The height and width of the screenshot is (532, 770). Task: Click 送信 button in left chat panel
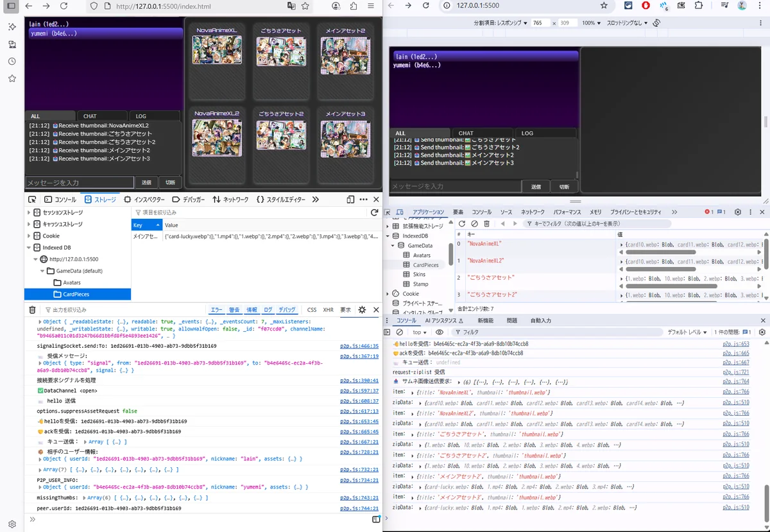146,182
